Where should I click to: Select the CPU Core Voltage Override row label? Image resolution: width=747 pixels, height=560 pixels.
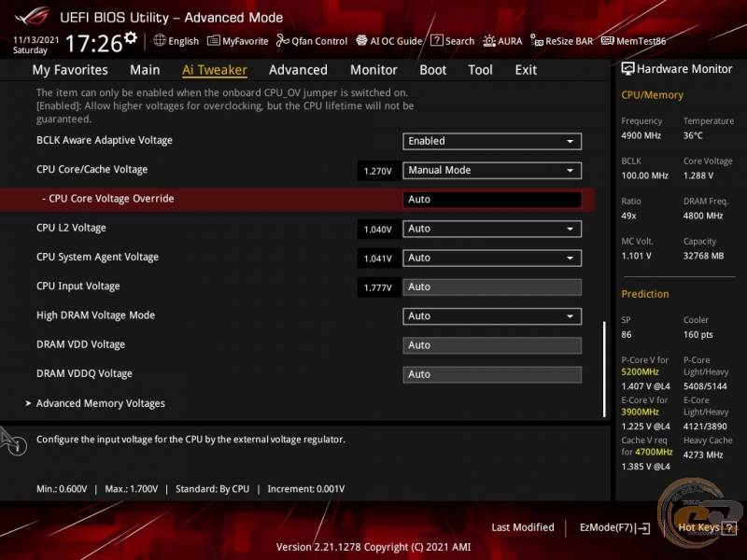pyautogui.click(x=107, y=199)
